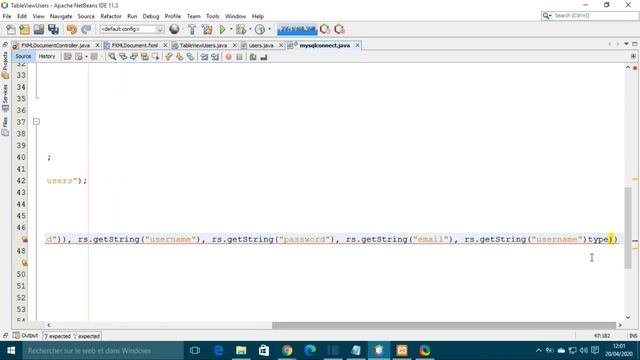
Task: Click the Clean and Build Project icon
Action: coord(207,29)
